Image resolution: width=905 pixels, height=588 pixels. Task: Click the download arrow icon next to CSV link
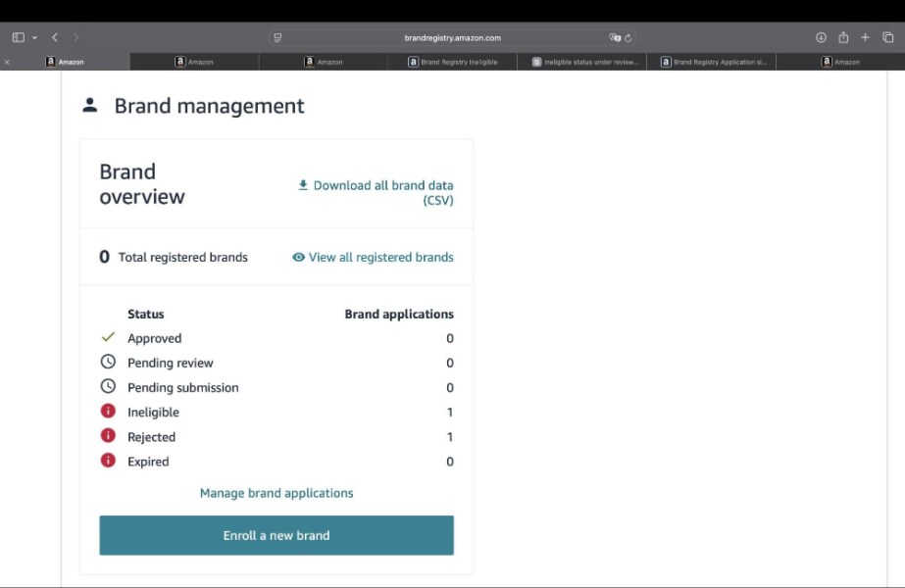pyautogui.click(x=303, y=185)
